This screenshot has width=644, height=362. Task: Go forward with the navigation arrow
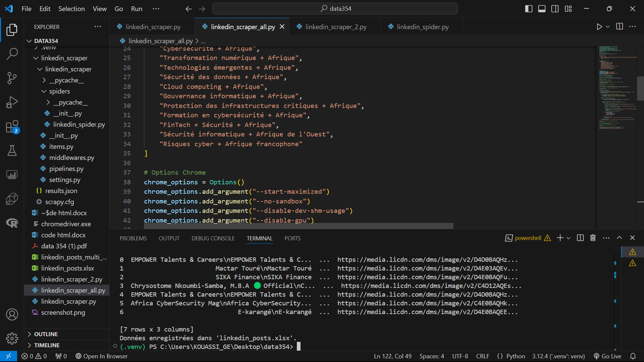click(202, 9)
